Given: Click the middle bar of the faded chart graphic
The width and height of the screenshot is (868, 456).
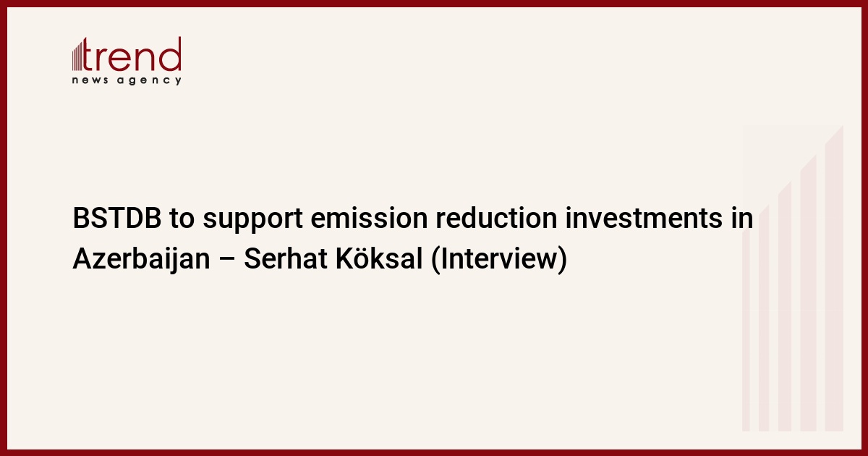Looking at the screenshot, I should [x=785, y=306].
